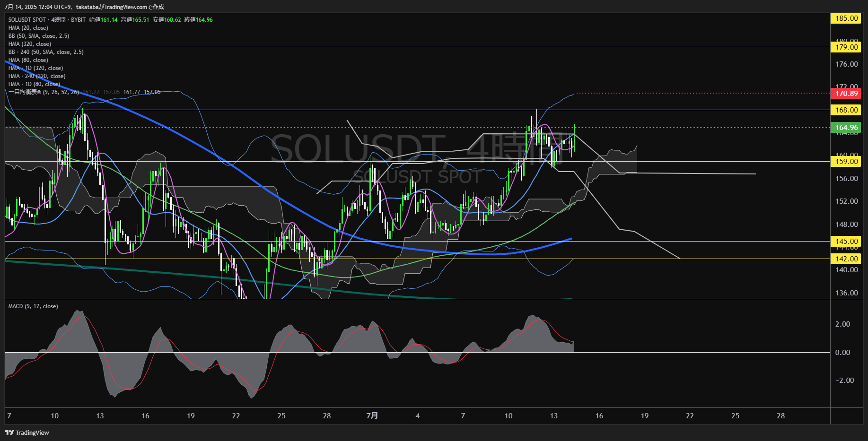Click the HMA (320, close) legend entry
The width and height of the screenshot is (868, 441).
coord(30,44)
